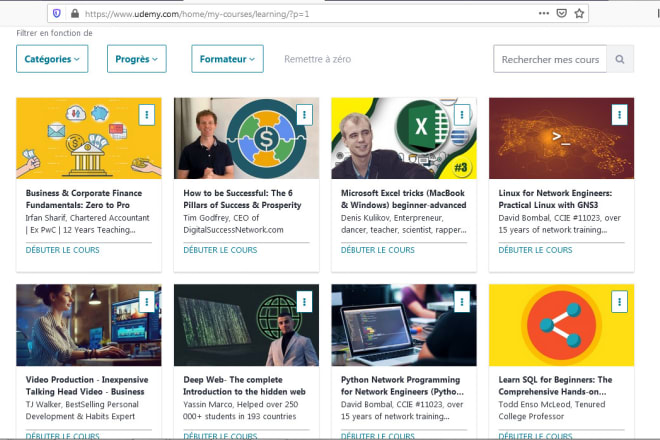Click instructor text TJ Walker, BestSelling Personal
The width and height of the screenshot is (660, 440).
(82, 404)
